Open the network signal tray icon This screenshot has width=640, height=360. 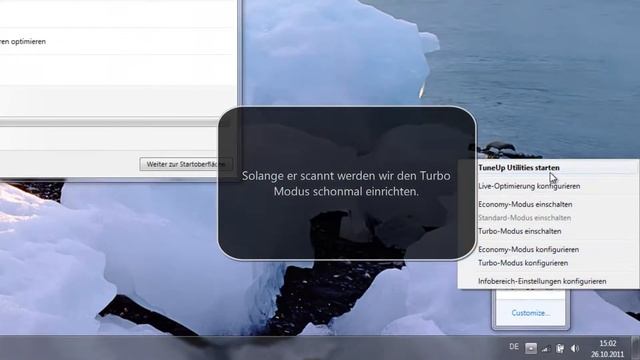(546, 348)
